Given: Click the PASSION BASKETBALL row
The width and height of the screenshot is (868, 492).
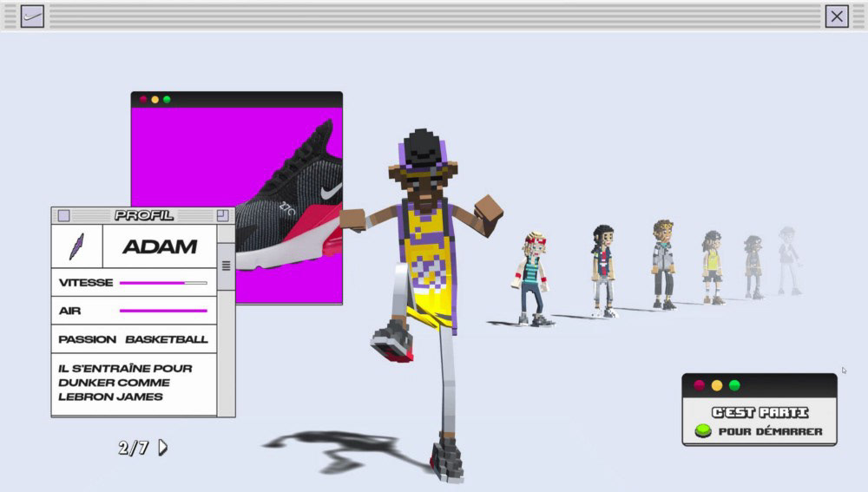Looking at the screenshot, I should pos(134,339).
